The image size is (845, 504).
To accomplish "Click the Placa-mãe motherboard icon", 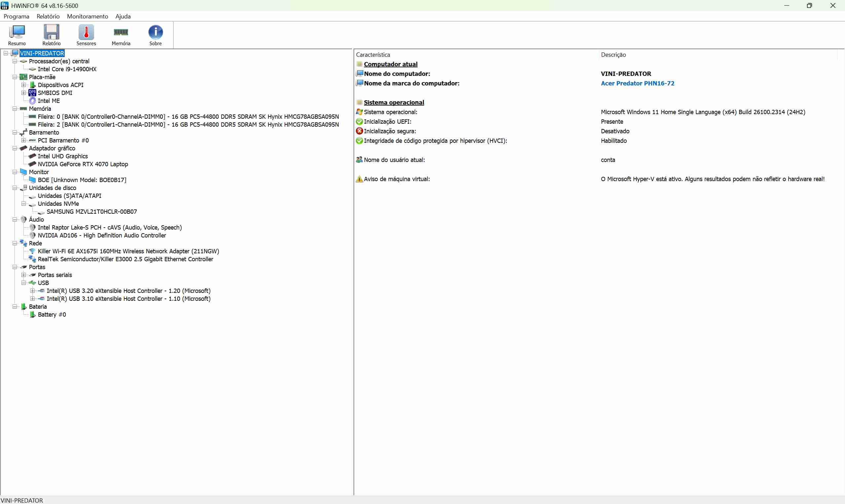I will click(23, 77).
